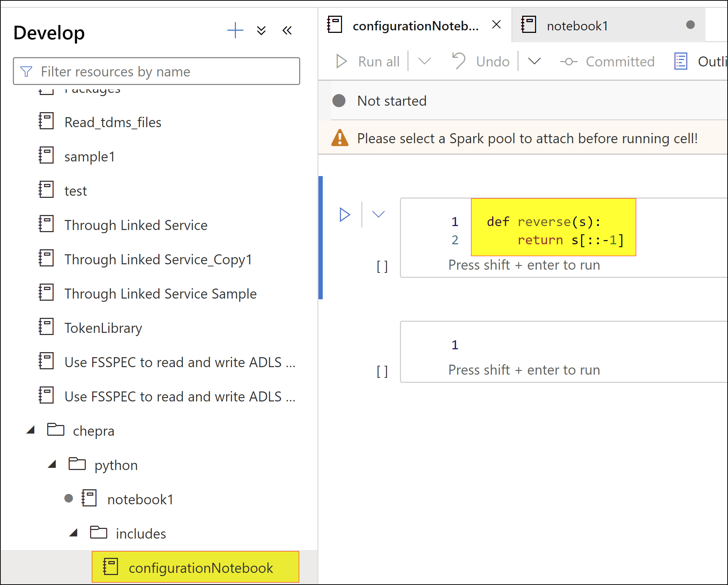Close the configurationNotebook tab
Image resolution: width=728 pixels, height=585 pixels.
[496, 25]
